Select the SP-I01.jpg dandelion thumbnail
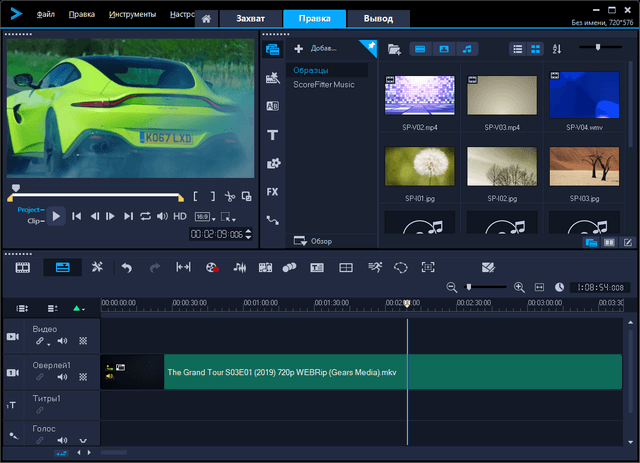Screen dimensions: 640x463 click(419, 165)
